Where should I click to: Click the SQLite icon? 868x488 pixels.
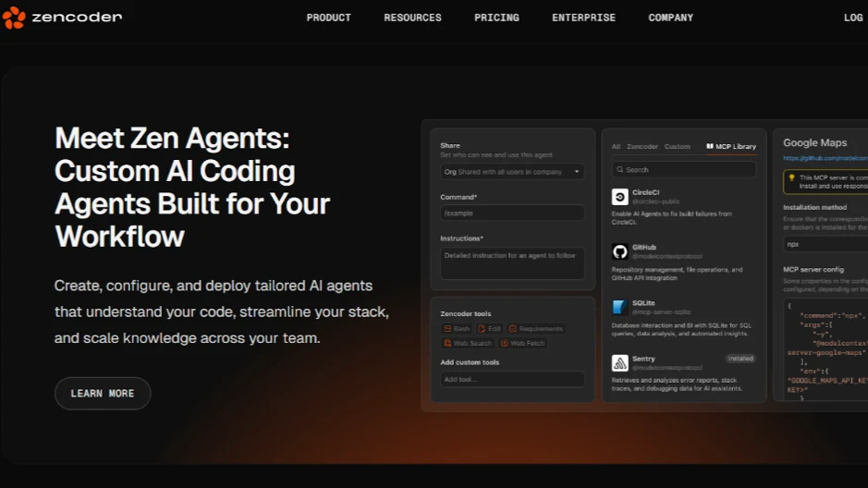click(x=619, y=307)
